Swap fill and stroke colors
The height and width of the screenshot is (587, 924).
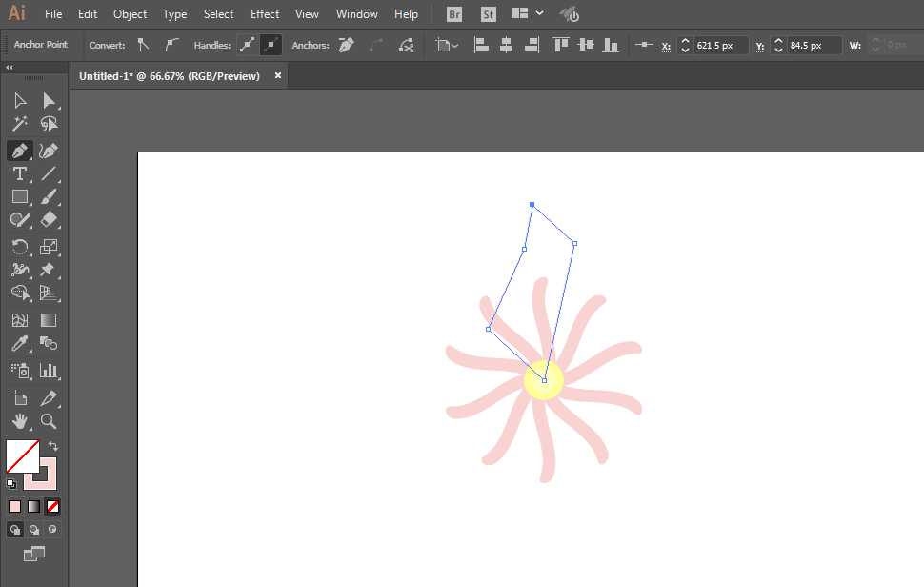pos(53,446)
